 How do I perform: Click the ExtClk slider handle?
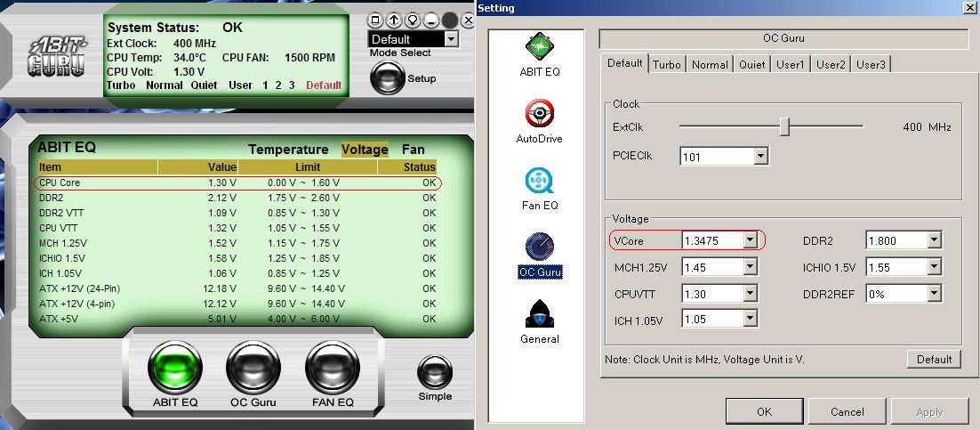(785, 126)
